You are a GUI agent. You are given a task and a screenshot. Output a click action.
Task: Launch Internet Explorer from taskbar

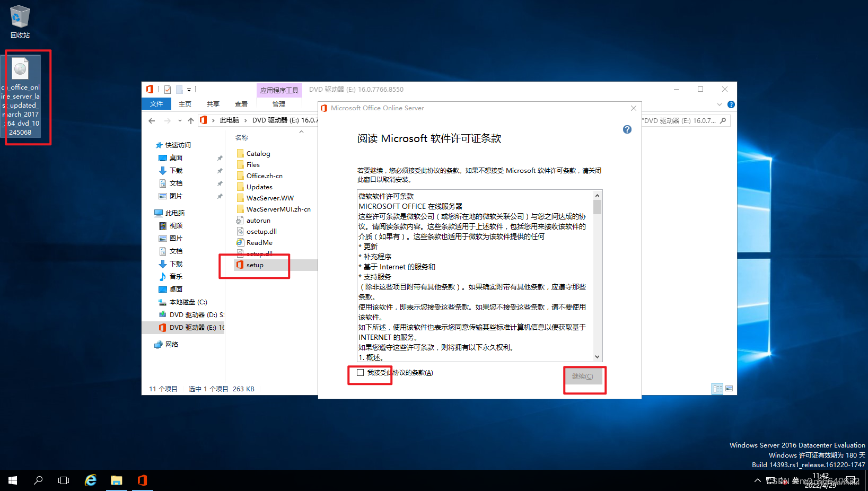coord(91,480)
